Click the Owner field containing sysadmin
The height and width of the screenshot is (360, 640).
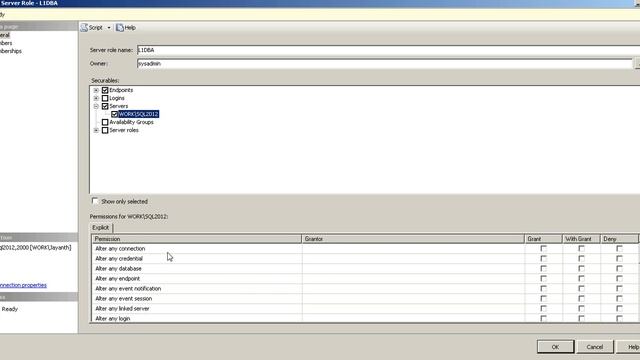tap(384, 64)
